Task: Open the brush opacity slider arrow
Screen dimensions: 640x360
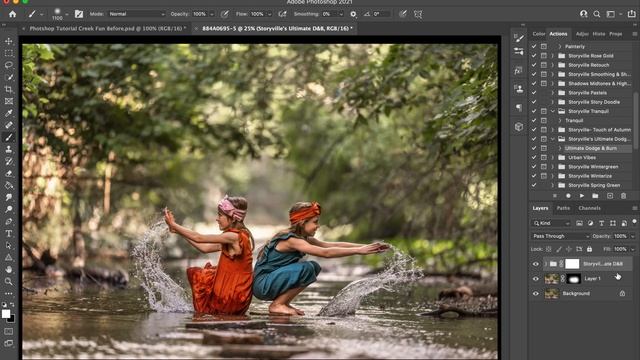Action: pyautogui.click(x=212, y=14)
